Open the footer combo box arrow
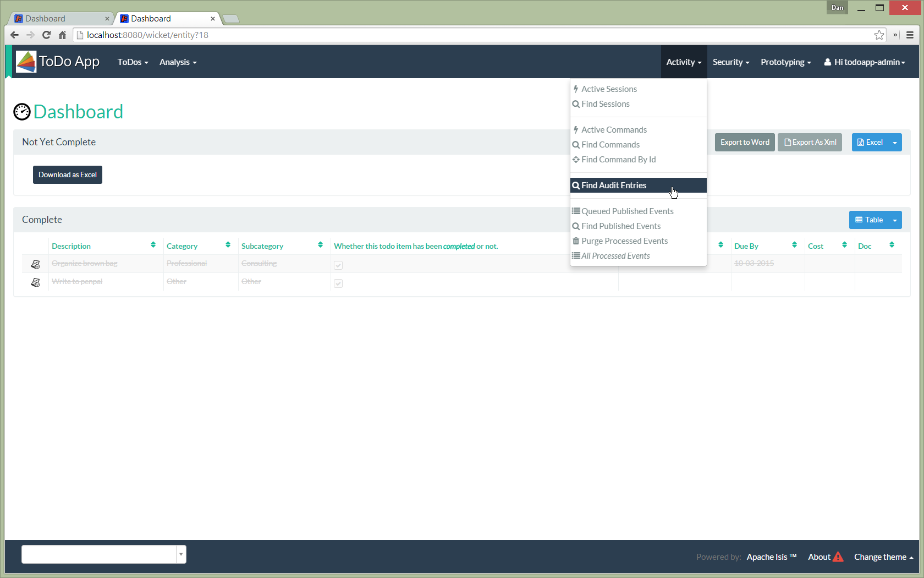Image resolution: width=924 pixels, height=578 pixels. point(181,554)
